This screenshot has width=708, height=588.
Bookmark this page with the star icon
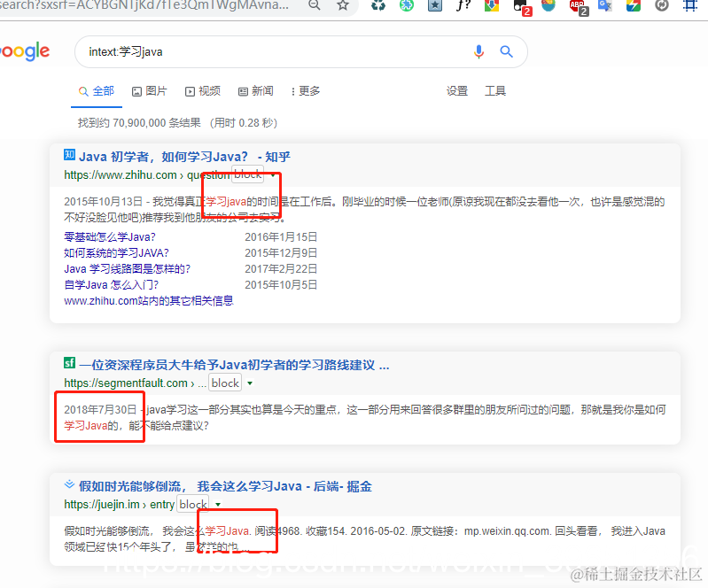click(343, 5)
